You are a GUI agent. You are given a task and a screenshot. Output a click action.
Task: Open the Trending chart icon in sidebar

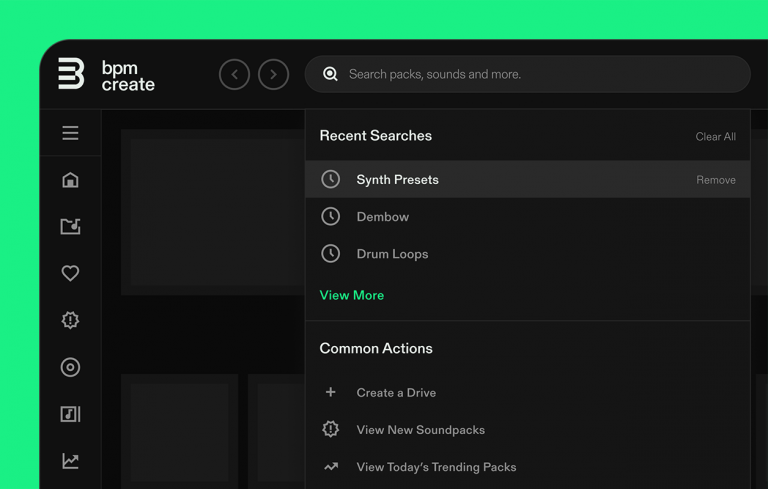[x=70, y=461]
